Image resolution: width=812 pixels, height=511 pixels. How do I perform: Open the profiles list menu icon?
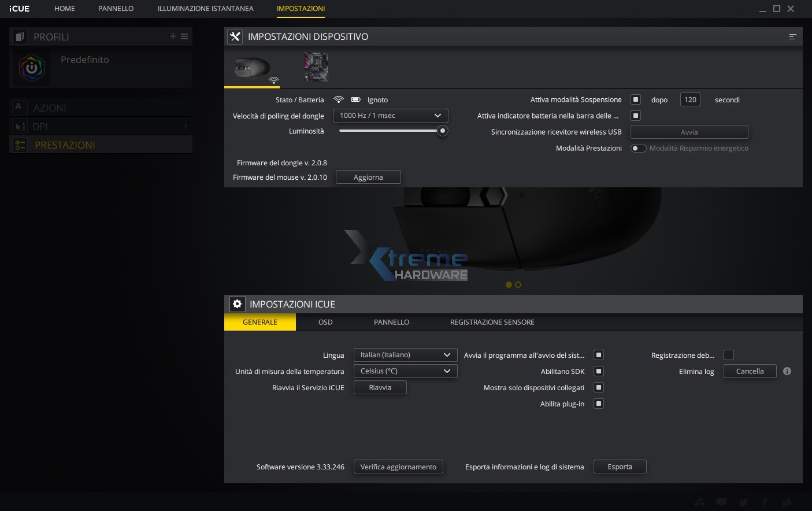coord(184,36)
